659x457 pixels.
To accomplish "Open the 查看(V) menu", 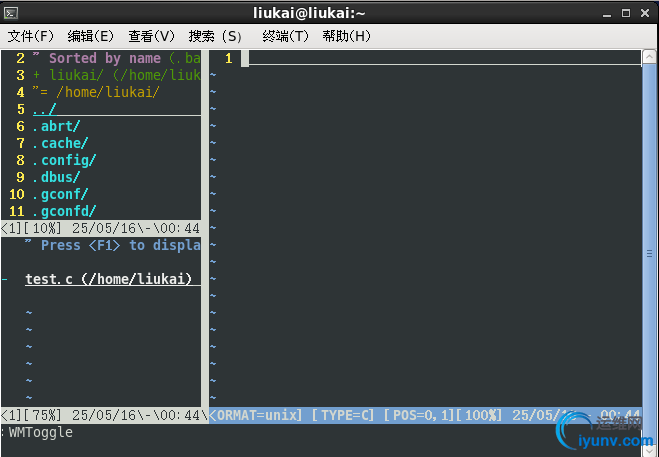I will click(x=151, y=36).
